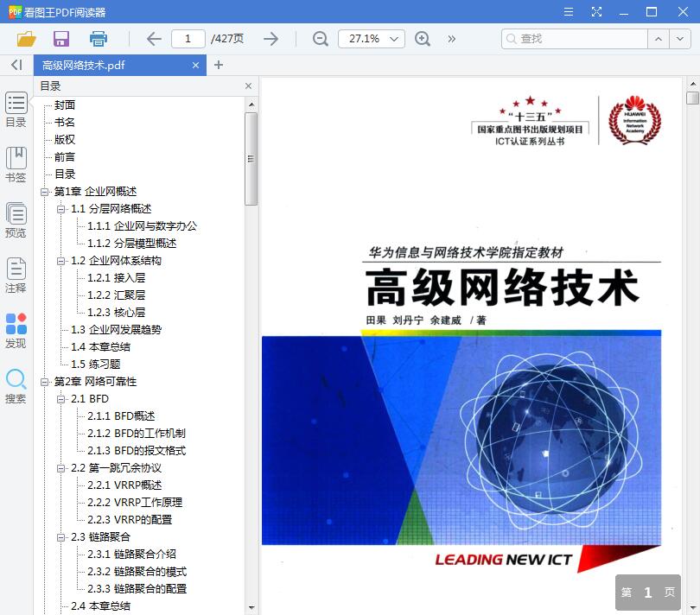The image size is (700, 615).
Task: Go back using the left arrow navigation icon
Action: [154, 39]
